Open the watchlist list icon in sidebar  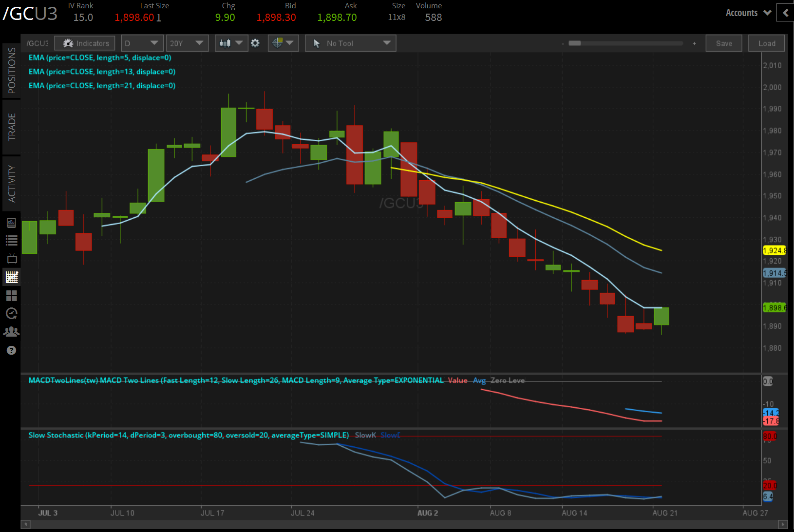click(x=12, y=240)
